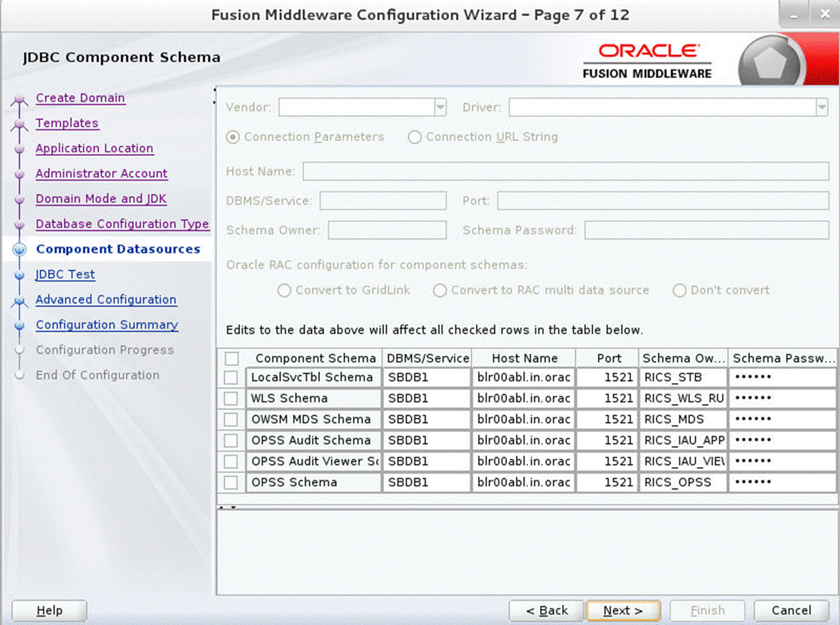Open the Database Configuration Type page
Viewport: 840px width, 625px height.
tap(122, 224)
